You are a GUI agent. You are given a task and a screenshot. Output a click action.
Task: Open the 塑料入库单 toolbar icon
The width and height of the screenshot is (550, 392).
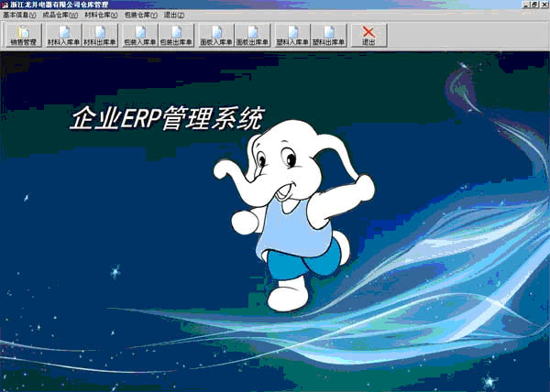(291, 36)
